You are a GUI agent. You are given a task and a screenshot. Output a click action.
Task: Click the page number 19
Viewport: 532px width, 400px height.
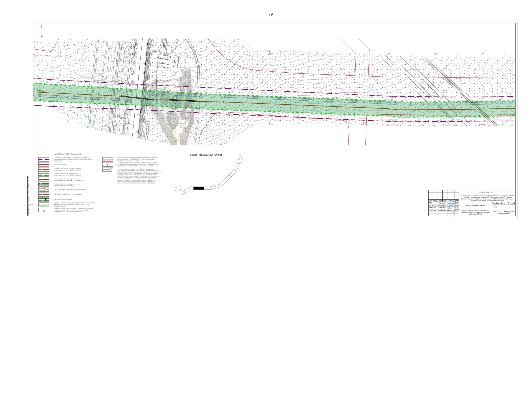pyautogui.click(x=271, y=14)
